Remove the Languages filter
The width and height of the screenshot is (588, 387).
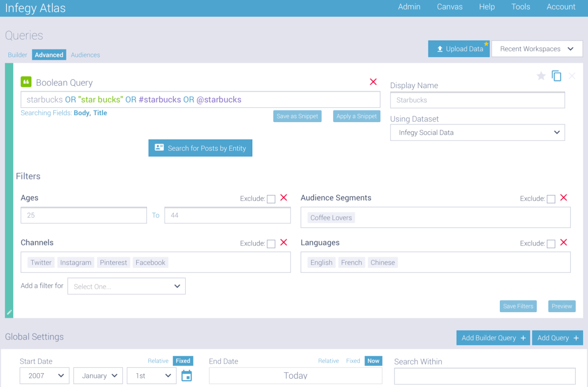563,242
